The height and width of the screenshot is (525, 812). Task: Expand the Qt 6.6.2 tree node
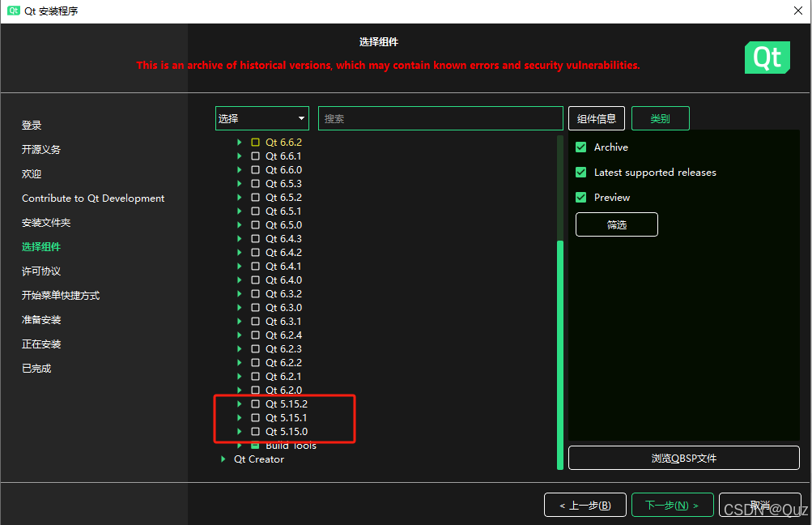point(240,142)
